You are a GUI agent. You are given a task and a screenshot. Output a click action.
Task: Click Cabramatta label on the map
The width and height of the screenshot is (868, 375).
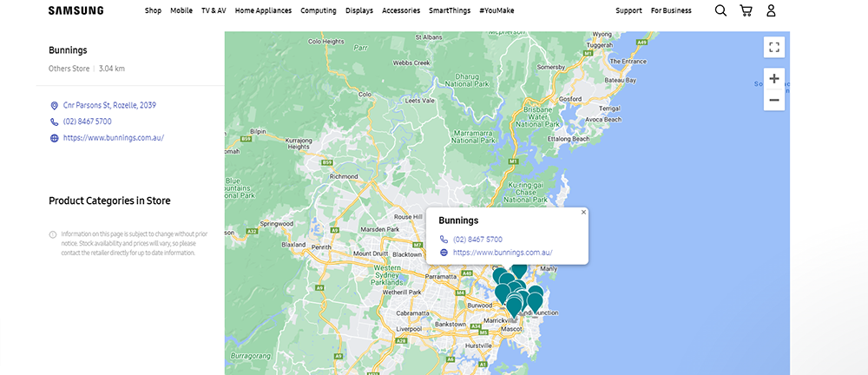pyautogui.click(x=412, y=313)
